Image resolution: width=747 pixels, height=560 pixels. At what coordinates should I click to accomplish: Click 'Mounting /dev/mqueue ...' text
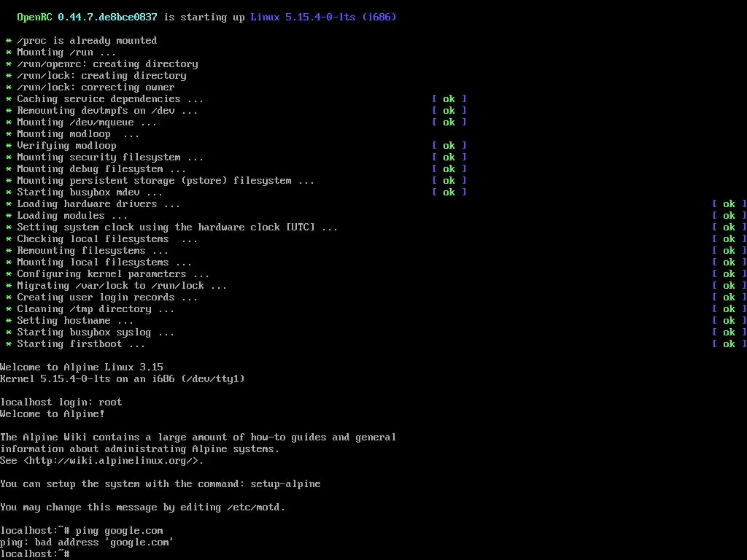[87, 122]
